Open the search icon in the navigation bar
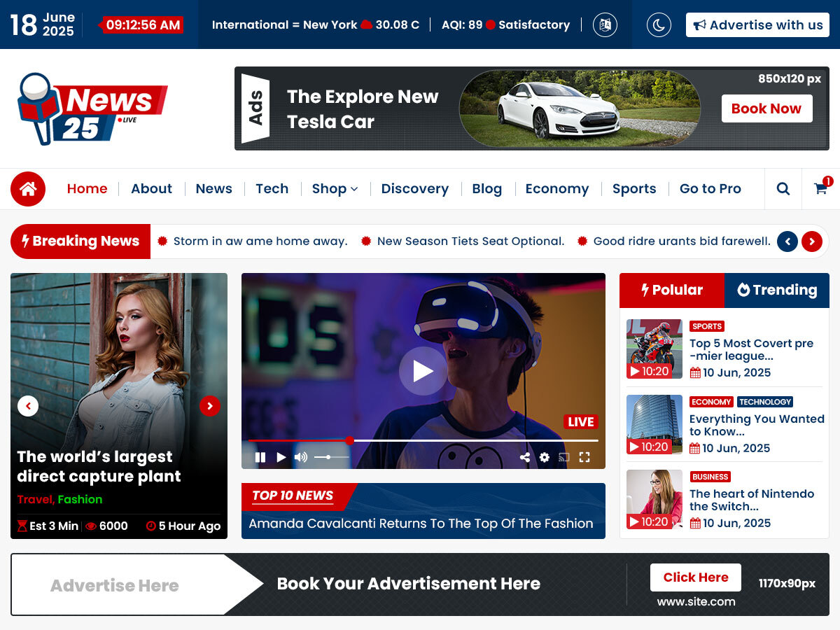 click(783, 188)
